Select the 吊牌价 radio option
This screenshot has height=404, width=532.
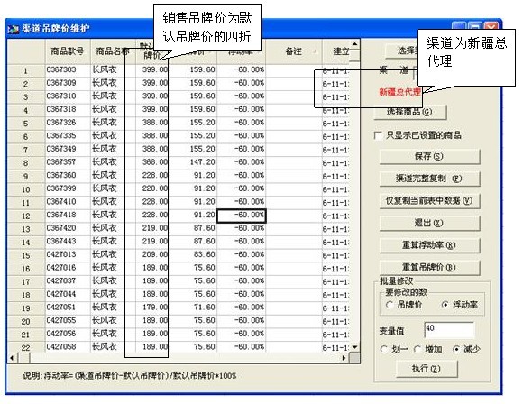tap(390, 305)
